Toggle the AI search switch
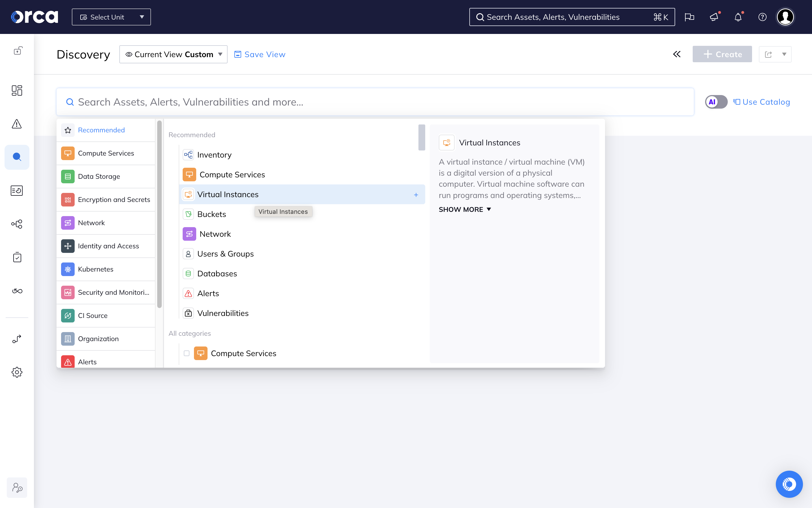812x508 pixels. (x=716, y=102)
